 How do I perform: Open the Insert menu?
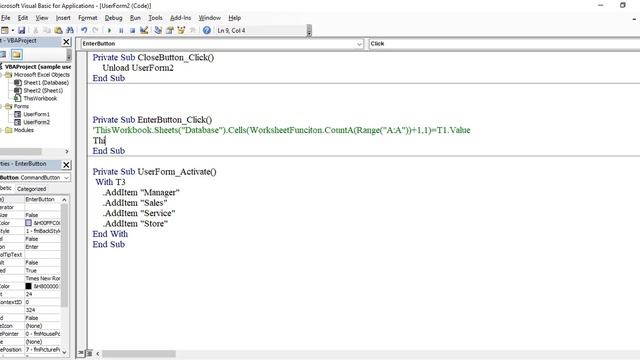[63, 18]
